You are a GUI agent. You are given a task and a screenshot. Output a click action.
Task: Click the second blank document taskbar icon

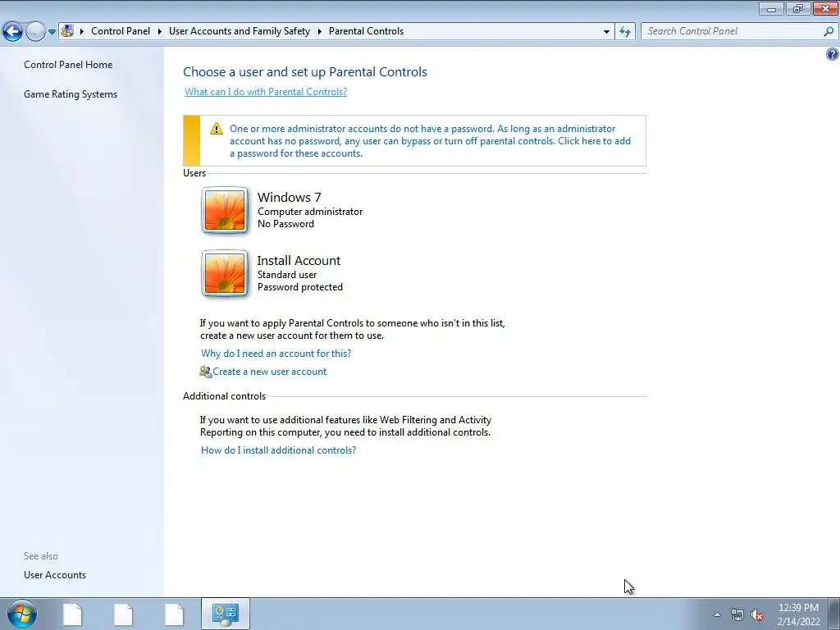(x=123, y=614)
